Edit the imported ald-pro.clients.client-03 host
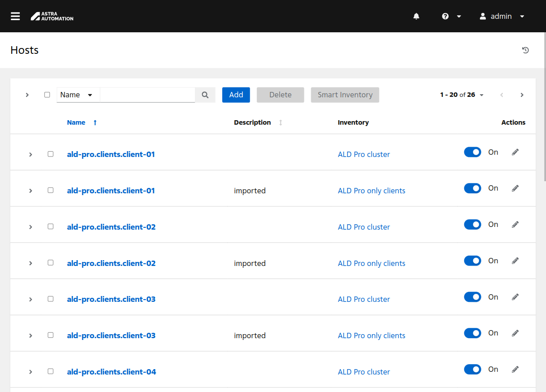 click(515, 333)
